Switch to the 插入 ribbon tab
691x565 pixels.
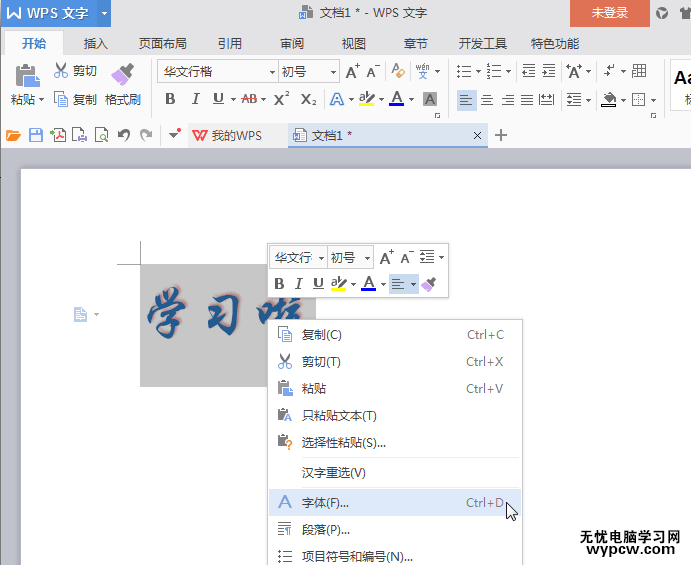point(96,44)
